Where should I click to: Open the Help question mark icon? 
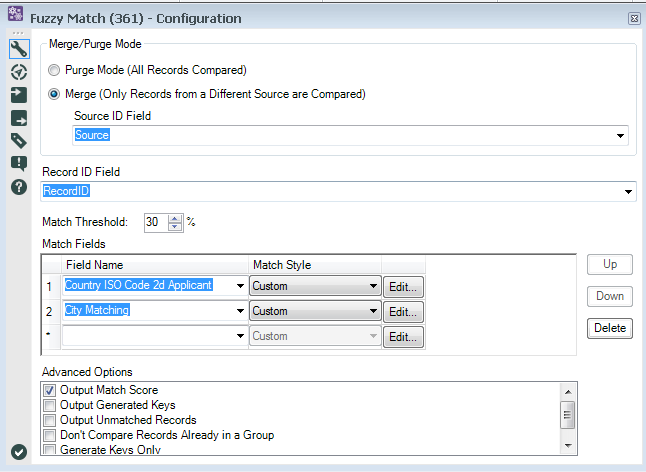tap(18, 187)
